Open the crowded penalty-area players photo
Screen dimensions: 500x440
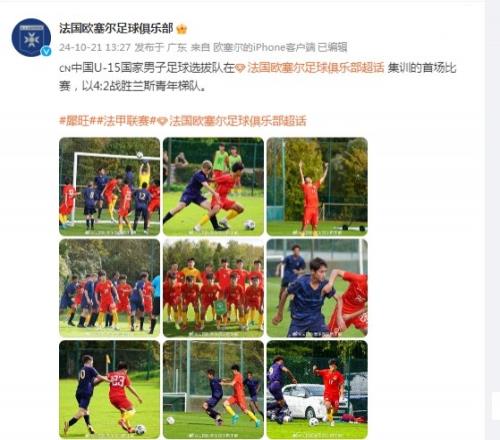click(x=110, y=288)
